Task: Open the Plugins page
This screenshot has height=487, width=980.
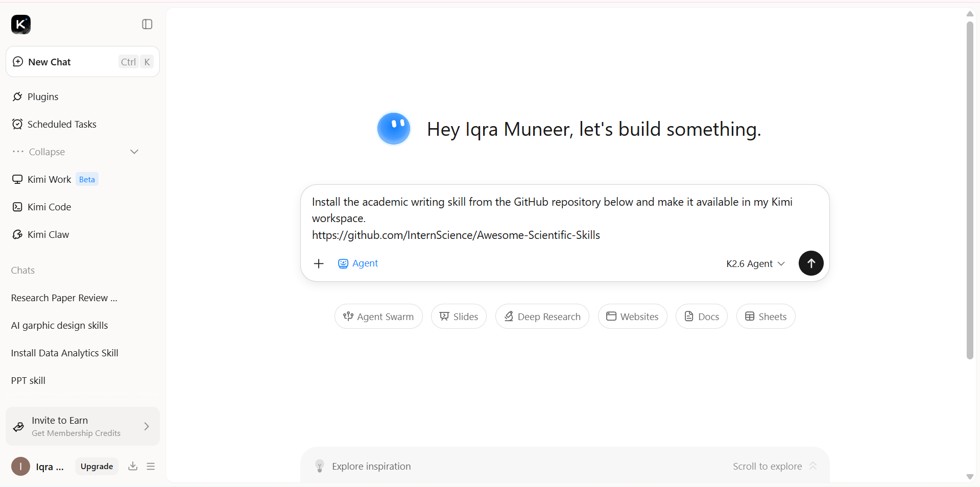Action: (x=43, y=96)
